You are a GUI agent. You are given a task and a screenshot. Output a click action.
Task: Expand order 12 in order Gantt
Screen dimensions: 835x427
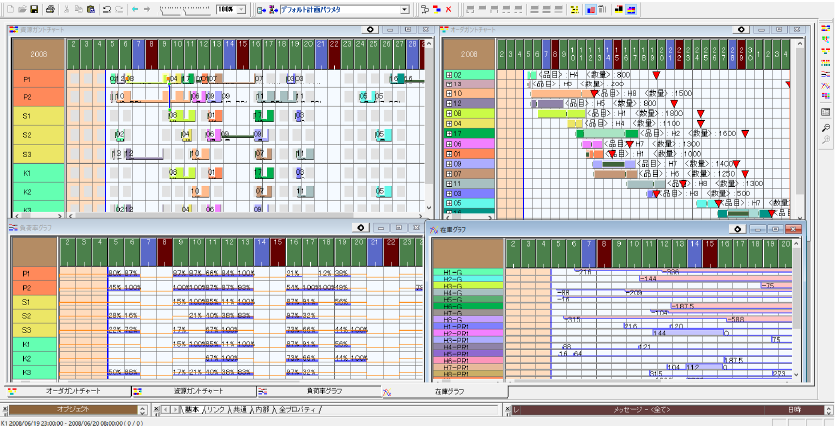click(x=448, y=103)
